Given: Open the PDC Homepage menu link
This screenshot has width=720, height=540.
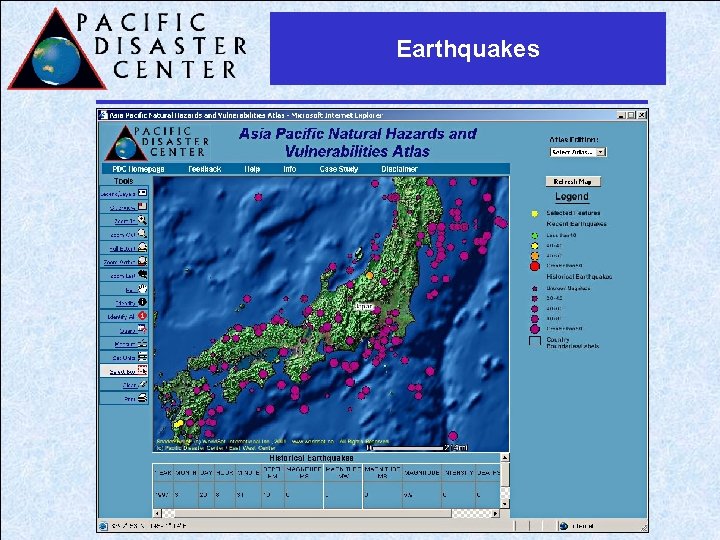Looking at the screenshot, I should (x=138, y=169).
